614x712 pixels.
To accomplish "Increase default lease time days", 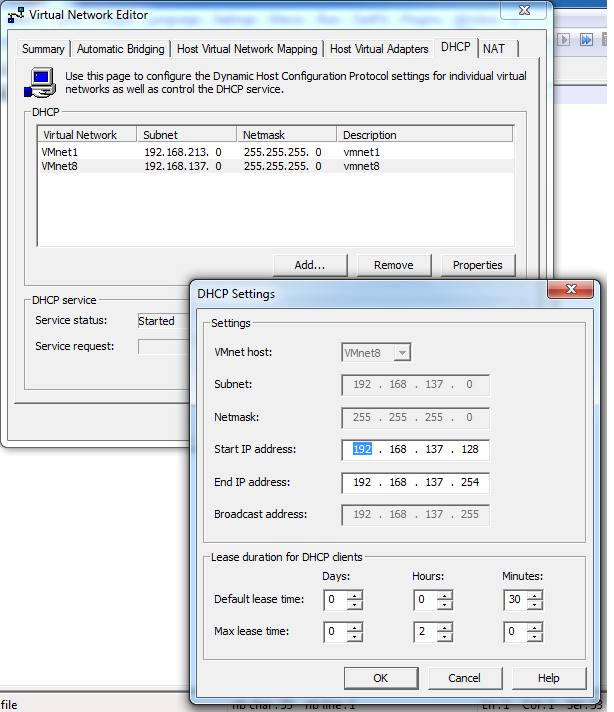I will [355, 595].
